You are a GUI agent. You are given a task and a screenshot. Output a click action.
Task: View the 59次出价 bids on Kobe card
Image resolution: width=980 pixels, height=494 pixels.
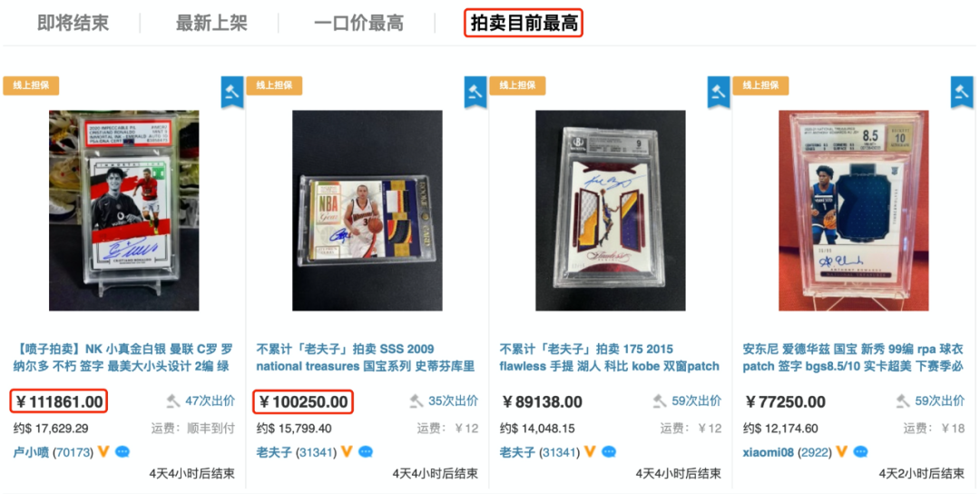[696, 400]
